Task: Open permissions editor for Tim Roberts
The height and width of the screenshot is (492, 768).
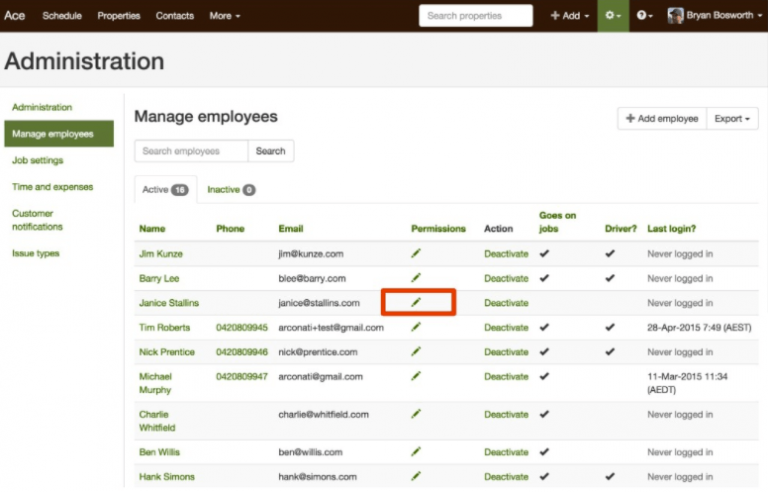Action: coord(416,327)
